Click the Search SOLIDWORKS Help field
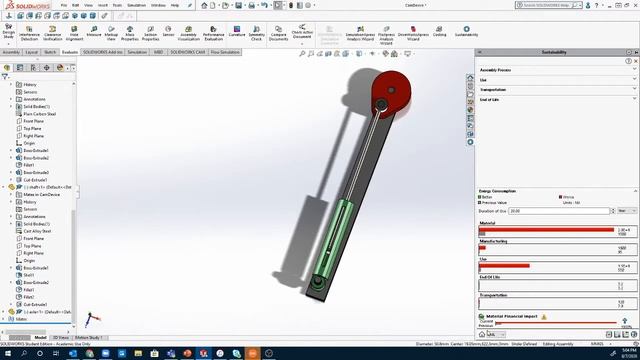 pos(548,5)
